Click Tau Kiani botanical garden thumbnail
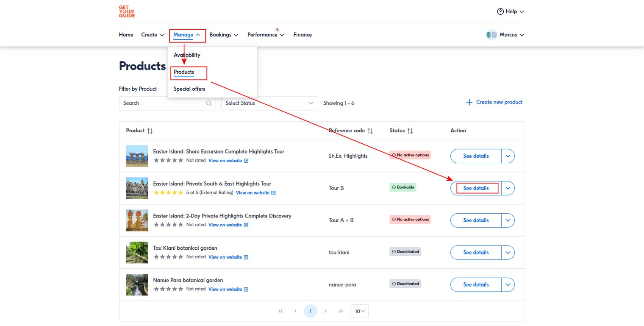Image resolution: width=644 pixels, height=326 pixels. [x=137, y=253]
